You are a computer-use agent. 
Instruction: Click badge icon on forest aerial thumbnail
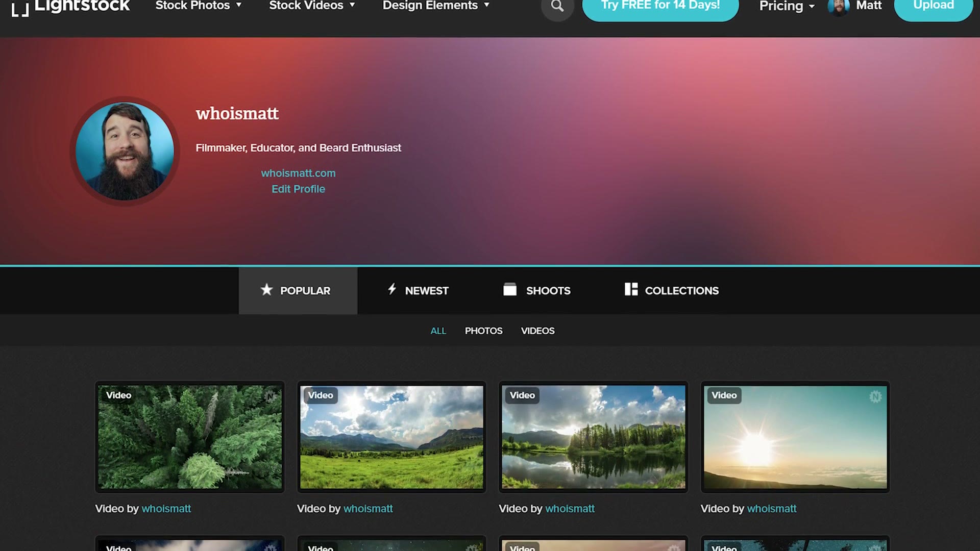point(270,396)
